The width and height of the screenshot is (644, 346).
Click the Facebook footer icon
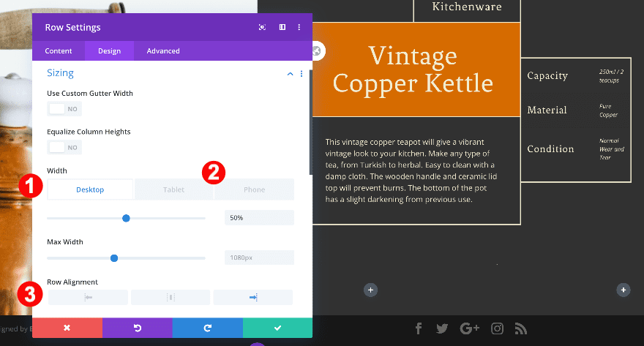point(418,328)
